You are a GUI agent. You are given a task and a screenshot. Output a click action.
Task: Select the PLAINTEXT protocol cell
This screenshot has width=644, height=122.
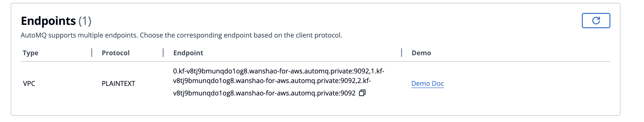[118, 83]
